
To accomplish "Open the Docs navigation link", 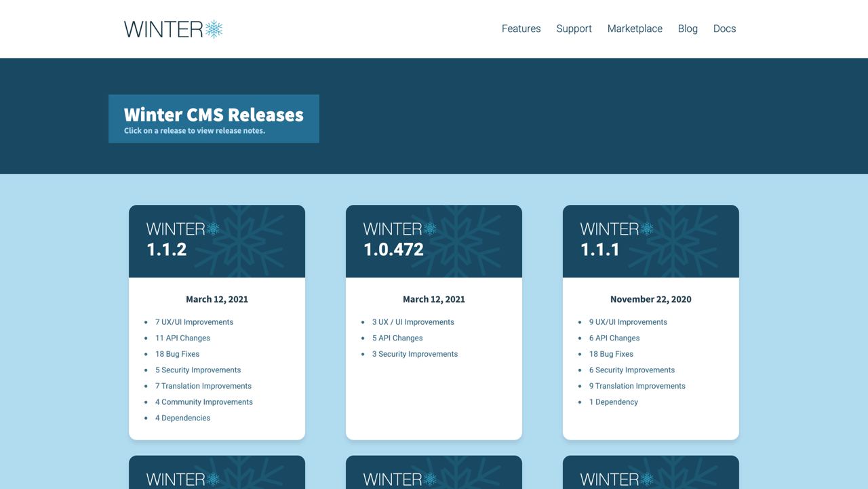I will [x=724, y=28].
